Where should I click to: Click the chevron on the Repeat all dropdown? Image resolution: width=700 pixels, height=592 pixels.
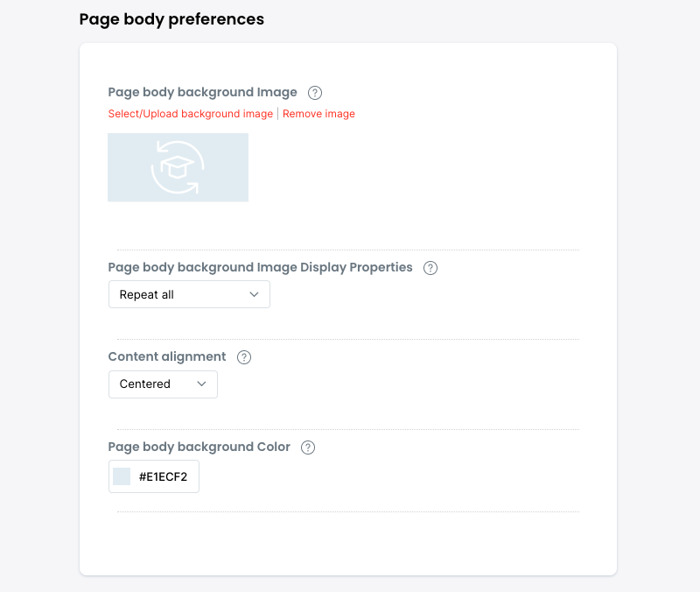255,295
